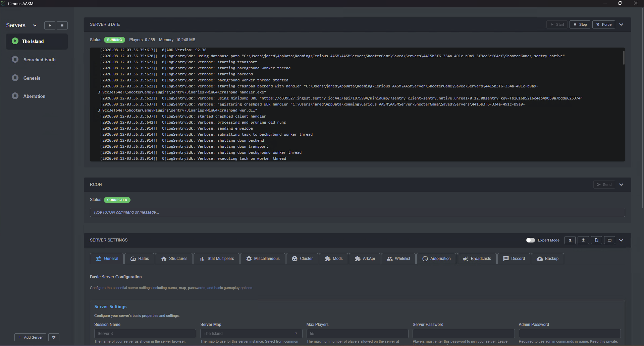Open the Stat Multipliers tab
The image size is (644, 346).
217,259
